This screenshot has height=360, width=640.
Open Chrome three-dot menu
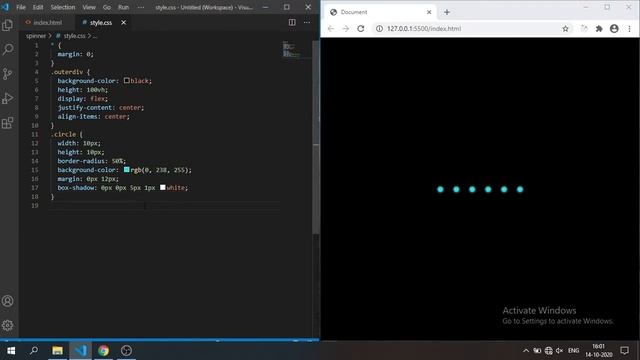629,29
